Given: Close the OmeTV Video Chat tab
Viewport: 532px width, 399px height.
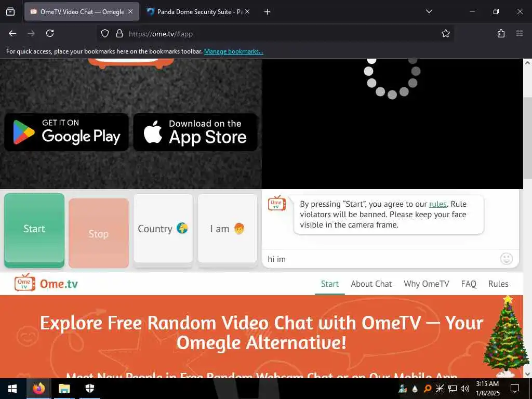Looking at the screenshot, I should pyautogui.click(x=130, y=11).
